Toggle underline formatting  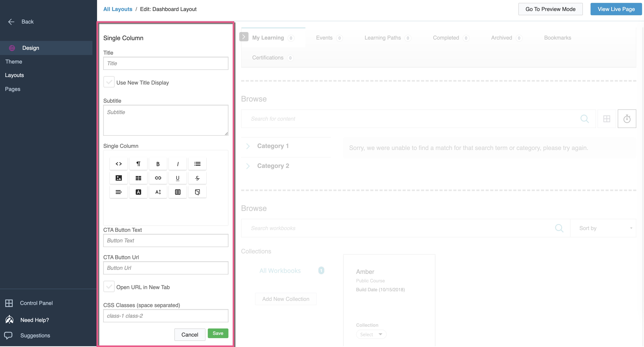coord(177,178)
